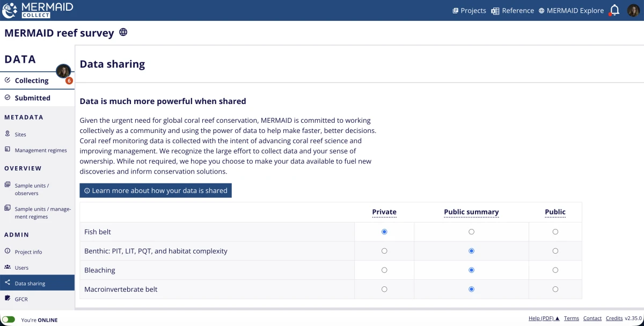Open the Credits link
The height and width of the screenshot is (326, 644).
click(x=614, y=318)
